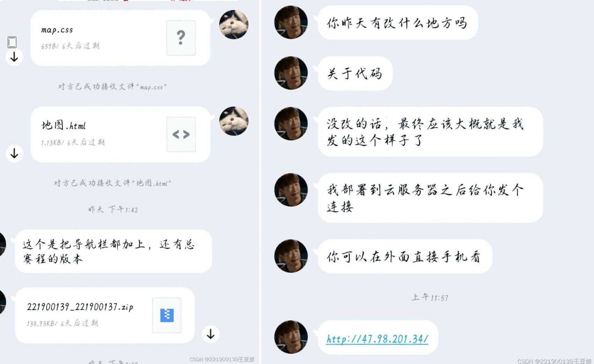Image resolution: width=594 pixels, height=364 pixels.
Task: Download the 221900139_221900137.zip file arrow
Action: tap(210, 334)
